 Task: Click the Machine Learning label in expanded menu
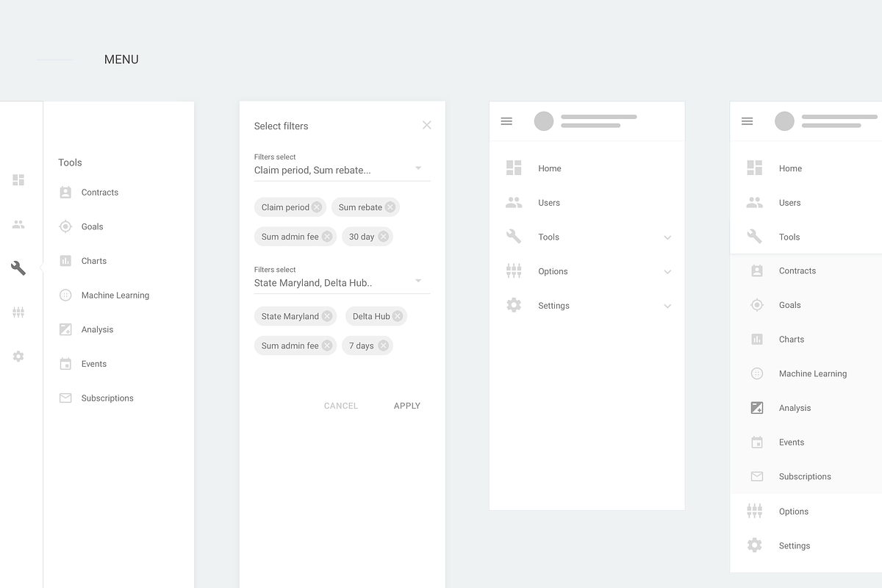click(x=813, y=373)
